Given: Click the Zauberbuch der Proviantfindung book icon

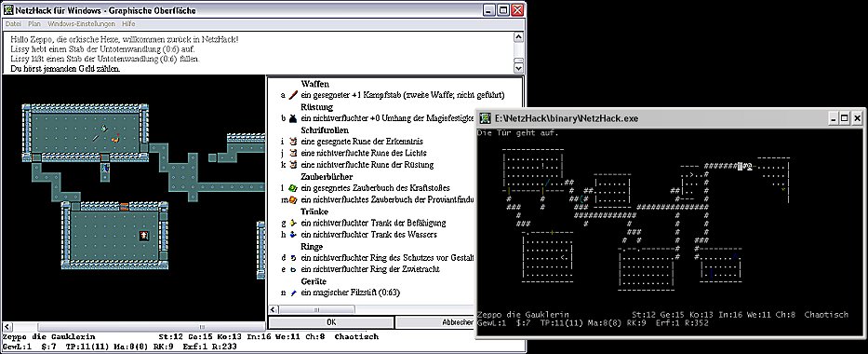Looking at the screenshot, I should (x=292, y=199).
